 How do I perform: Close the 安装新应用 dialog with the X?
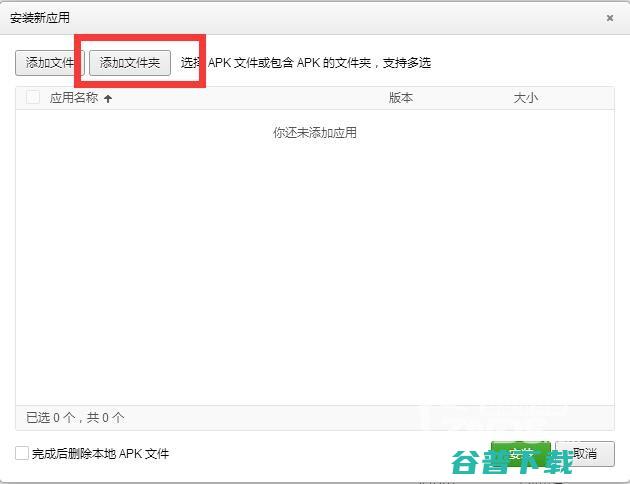610,18
